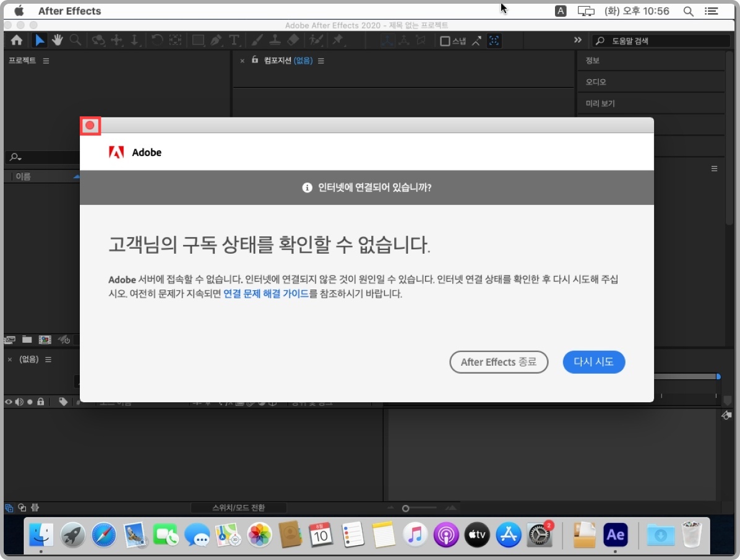Pick the Brush tool

pyautogui.click(x=257, y=40)
